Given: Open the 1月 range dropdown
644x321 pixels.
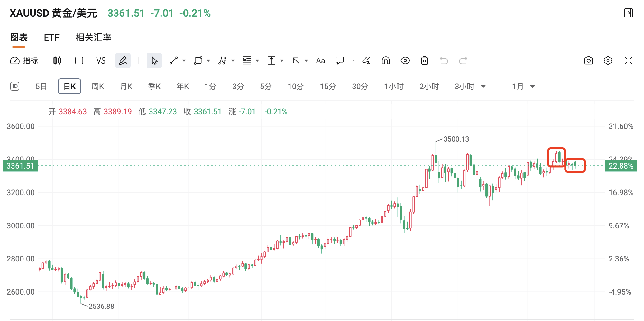Looking at the screenshot, I should 523,86.
